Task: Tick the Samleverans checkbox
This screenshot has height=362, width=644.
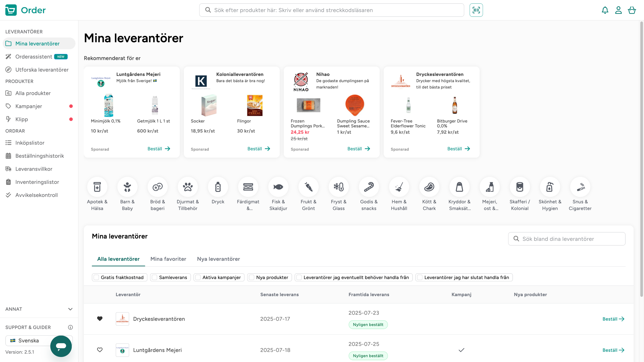Action: (154, 277)
